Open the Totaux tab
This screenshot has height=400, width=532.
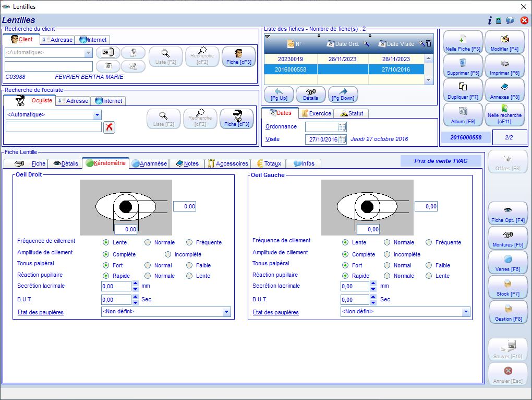[269, 163]
